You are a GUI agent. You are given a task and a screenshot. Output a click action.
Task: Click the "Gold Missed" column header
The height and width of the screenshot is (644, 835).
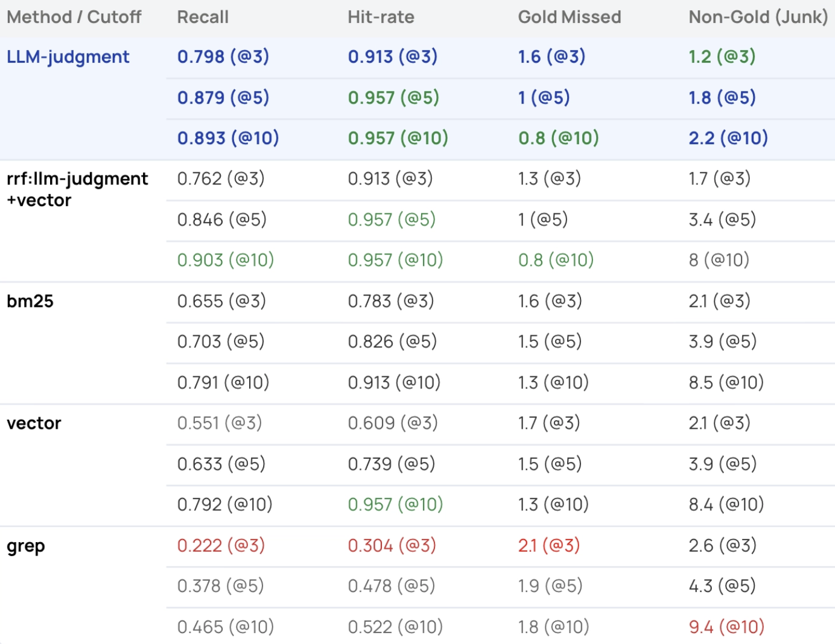pyautogui.click(x=570, y=17)
